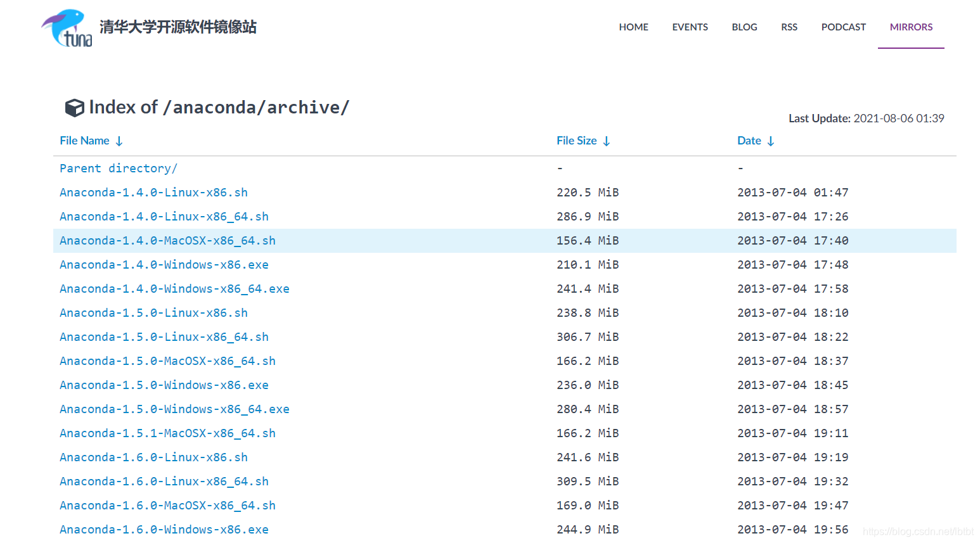Download Anaconda-1.4.0-MacOSX-x86_64.sh
This screenshot has height=543, width=980.
pyautogui.click(x=167, y=241)
